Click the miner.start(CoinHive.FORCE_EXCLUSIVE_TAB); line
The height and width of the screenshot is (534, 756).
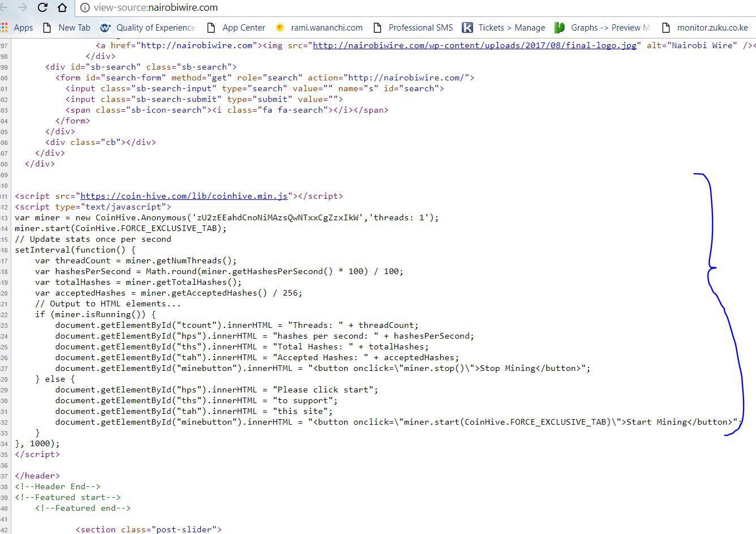pyautogui.click(x=121, y=228)
